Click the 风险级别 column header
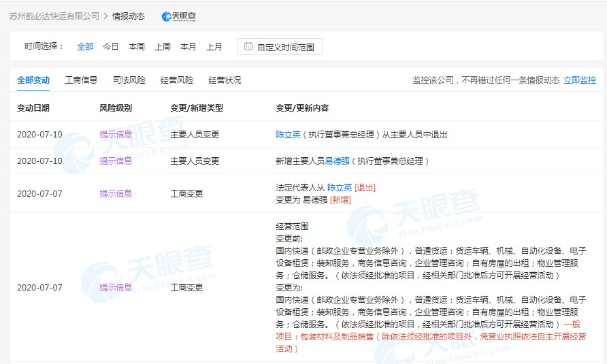Screen dimensions: 607x364 click(116, 108)
